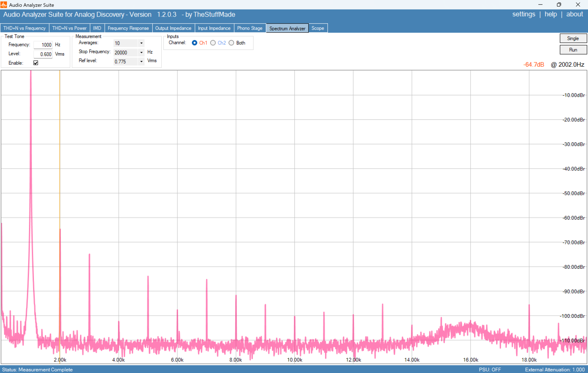
Task: Expand the Averages dropdown arrow
Action: point(141,43)
